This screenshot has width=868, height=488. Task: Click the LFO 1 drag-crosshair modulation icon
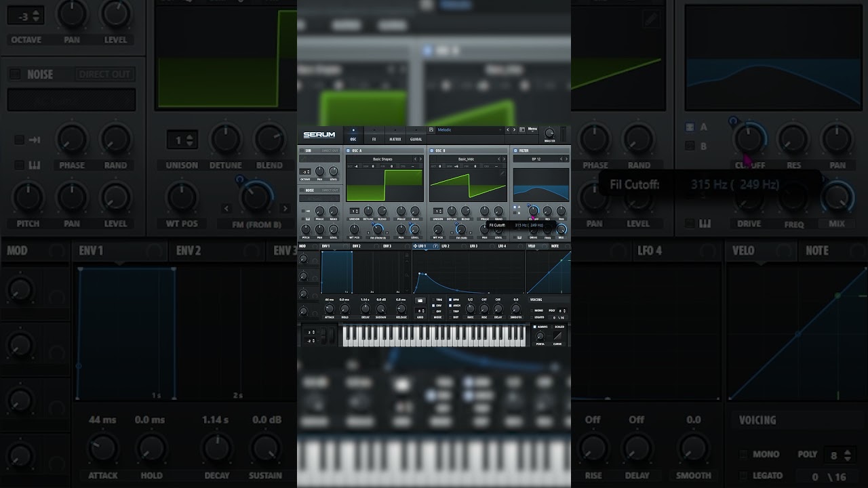coord(415,246)
